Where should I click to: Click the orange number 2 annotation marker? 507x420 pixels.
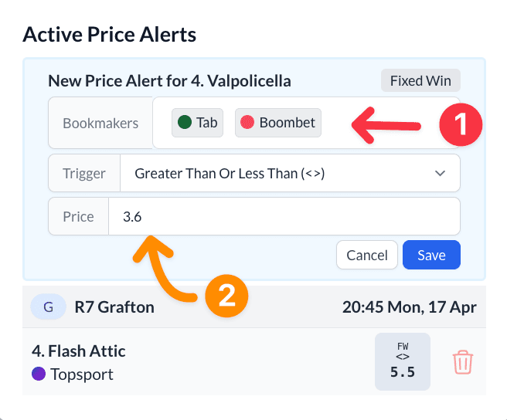coord(226,296)
